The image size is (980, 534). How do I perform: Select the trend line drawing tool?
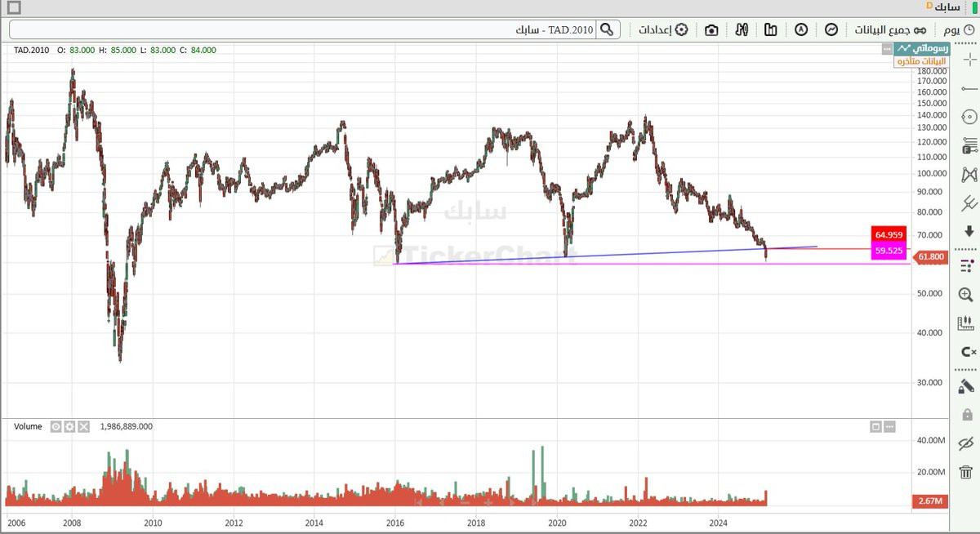[x=969, y=88]
